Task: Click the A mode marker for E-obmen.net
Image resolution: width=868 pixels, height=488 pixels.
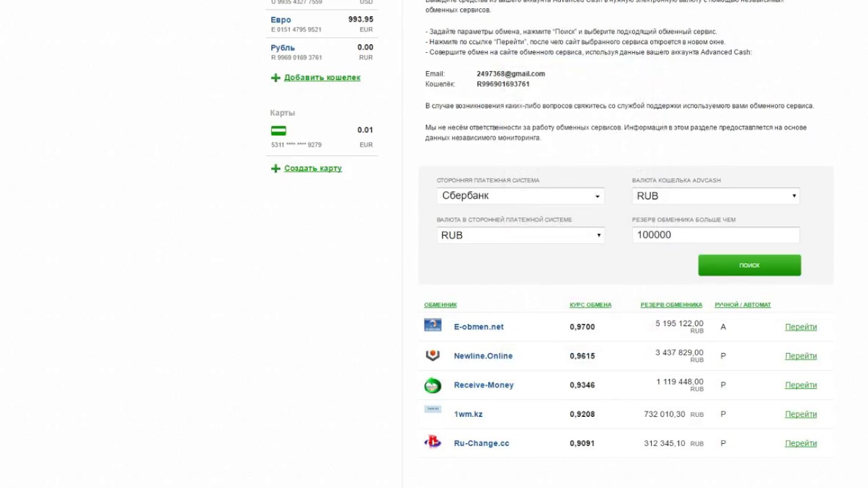Action: (723, 327)
